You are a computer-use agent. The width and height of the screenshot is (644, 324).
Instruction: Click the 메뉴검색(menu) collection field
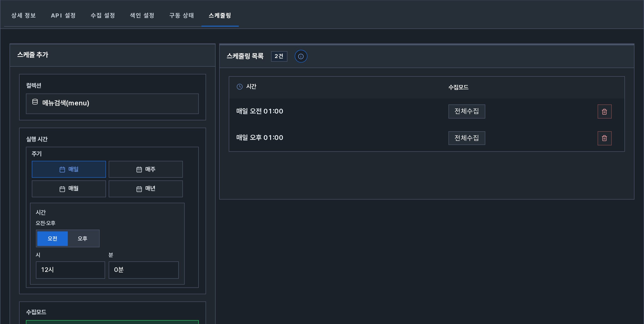pos(112,104)
